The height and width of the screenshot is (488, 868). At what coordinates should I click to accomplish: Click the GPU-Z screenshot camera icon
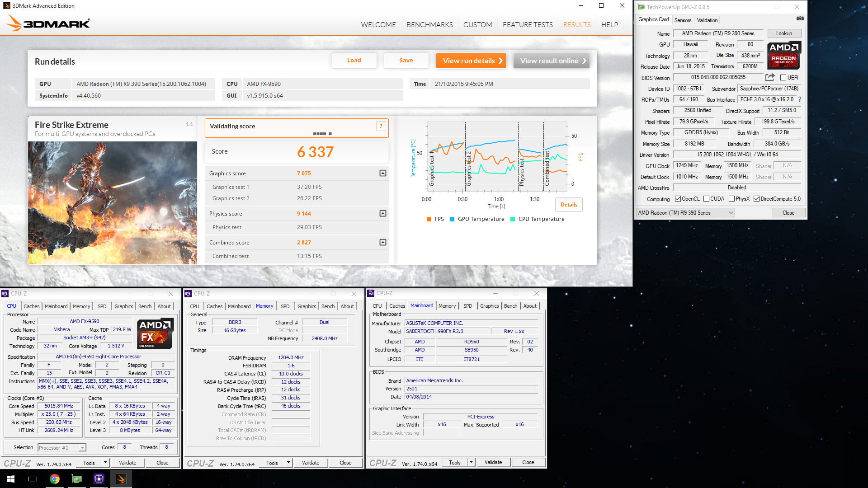click(x=800, y=19)
